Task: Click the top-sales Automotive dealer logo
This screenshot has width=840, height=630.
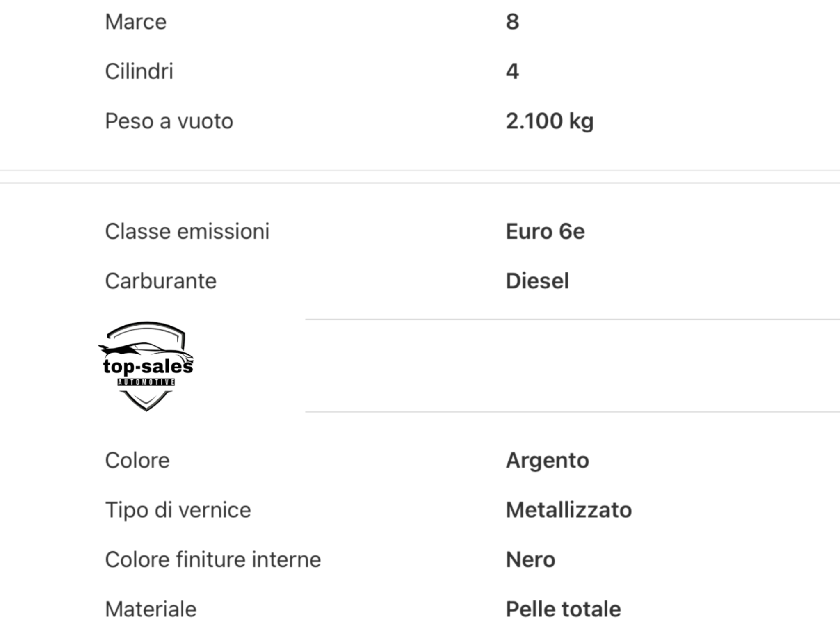Action: pos(146,366)
